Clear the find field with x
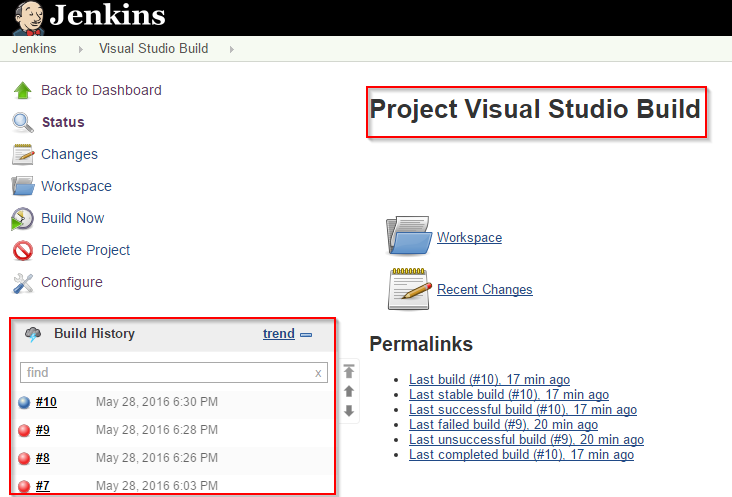This screenshot has height=497, width=732. (318, 373)
